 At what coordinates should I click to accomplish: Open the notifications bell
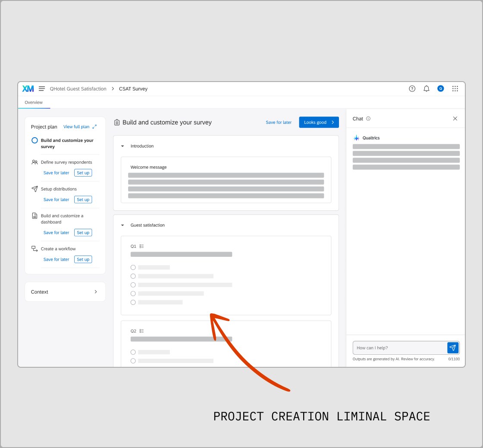427,89
